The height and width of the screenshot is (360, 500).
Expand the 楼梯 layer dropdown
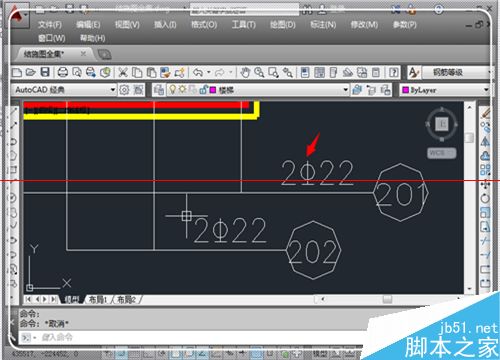click(345, 90)
